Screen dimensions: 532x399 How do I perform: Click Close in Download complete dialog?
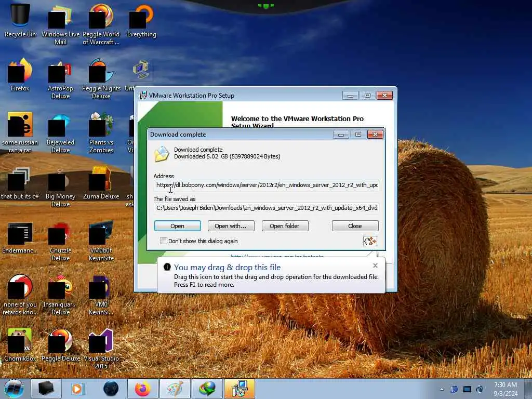[355, 226]
